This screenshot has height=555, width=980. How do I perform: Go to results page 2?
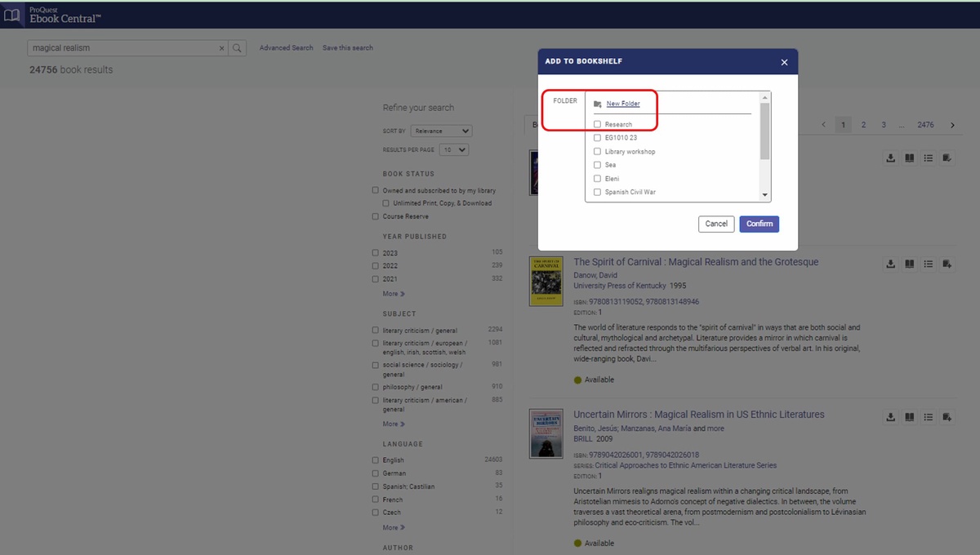tap(864, 125)
